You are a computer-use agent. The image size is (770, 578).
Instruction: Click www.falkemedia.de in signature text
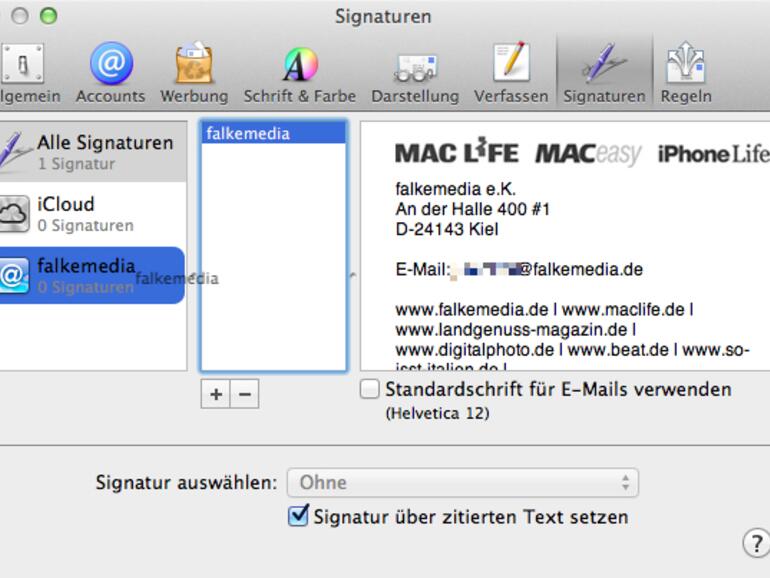472,310
